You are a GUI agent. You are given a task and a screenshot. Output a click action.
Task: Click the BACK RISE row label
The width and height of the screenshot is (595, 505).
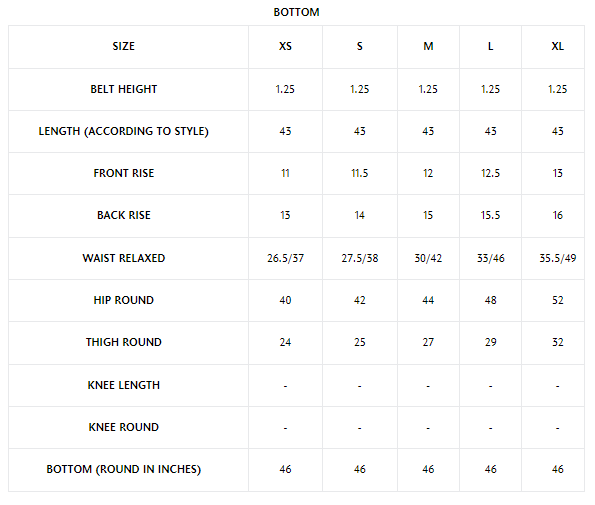(123, 216)
